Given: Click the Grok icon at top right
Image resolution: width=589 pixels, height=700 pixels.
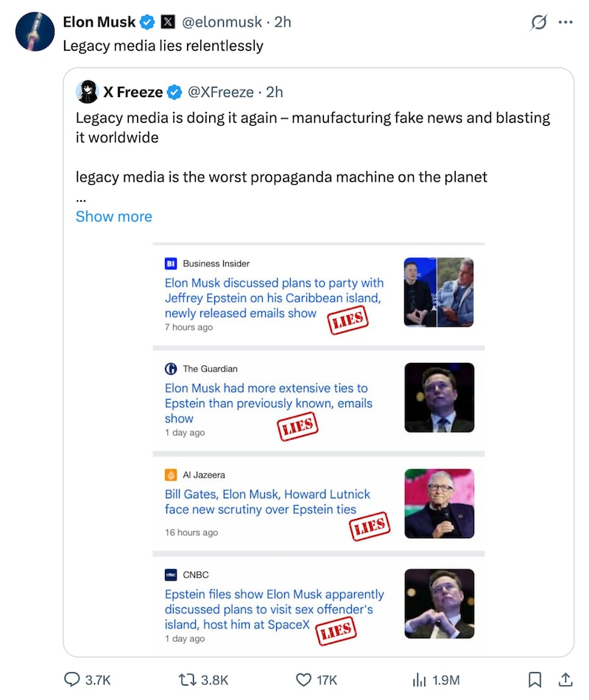Looking at the screenshot, I should pyautogui.click(x=539, y=23).
